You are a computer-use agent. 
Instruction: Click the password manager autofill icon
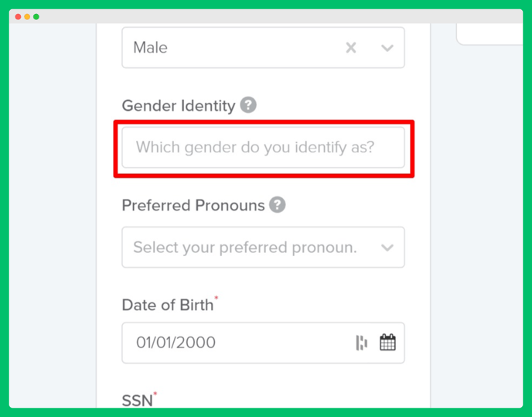coord(361,342)
